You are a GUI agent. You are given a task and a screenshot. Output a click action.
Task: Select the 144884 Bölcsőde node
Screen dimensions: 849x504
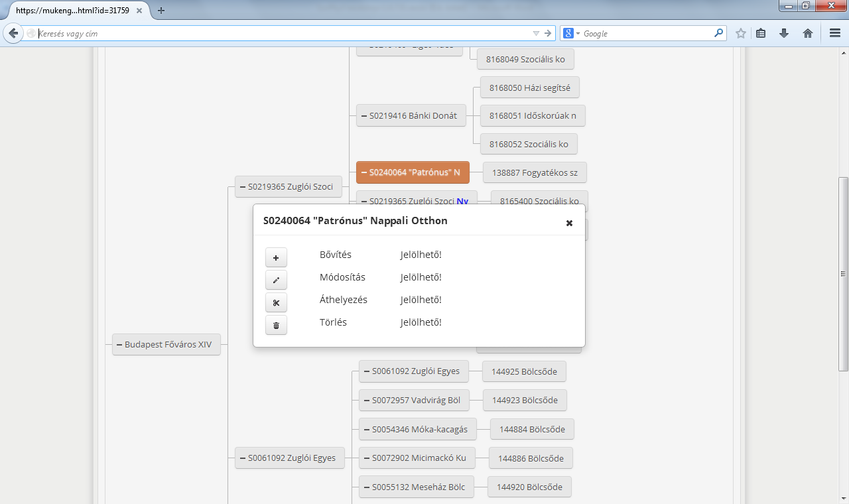tap(532, 429)
